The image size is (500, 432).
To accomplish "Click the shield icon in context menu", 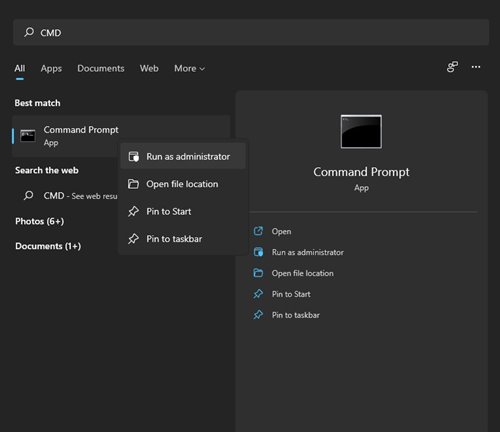I will click(x=134, y=157).
